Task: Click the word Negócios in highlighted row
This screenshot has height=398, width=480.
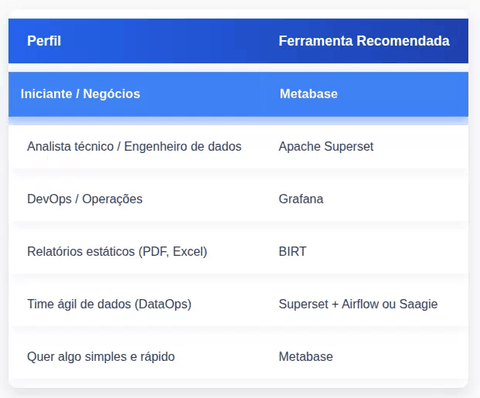Action: pyautogui.click(x=111, y=94)
